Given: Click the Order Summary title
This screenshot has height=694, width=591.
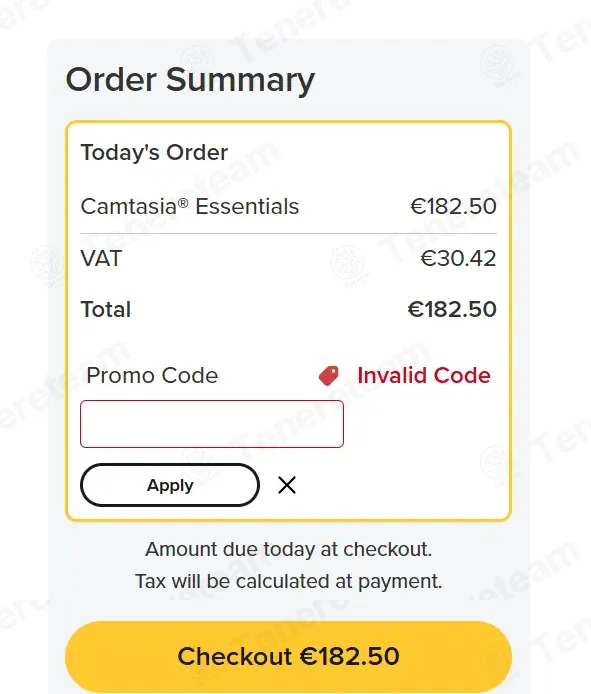Looking at the screenshot, I should tap(190, 80).
